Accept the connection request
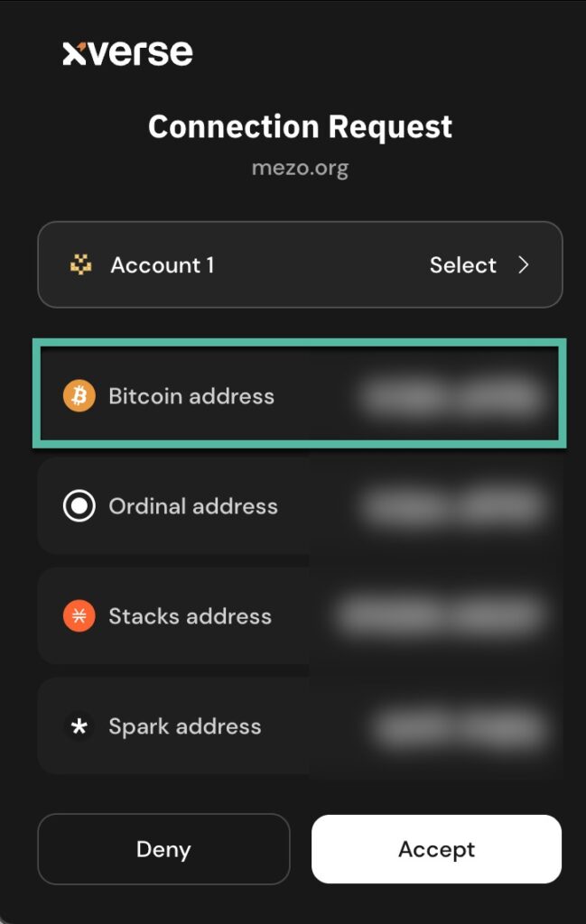The height and width of the screenshot is (924, 586). pos(436,849)
